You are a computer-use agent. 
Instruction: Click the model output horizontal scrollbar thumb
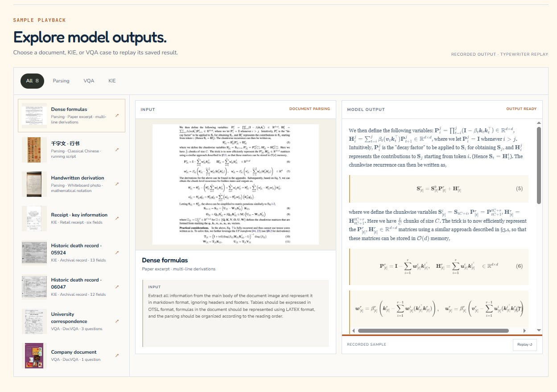(433, 331)
